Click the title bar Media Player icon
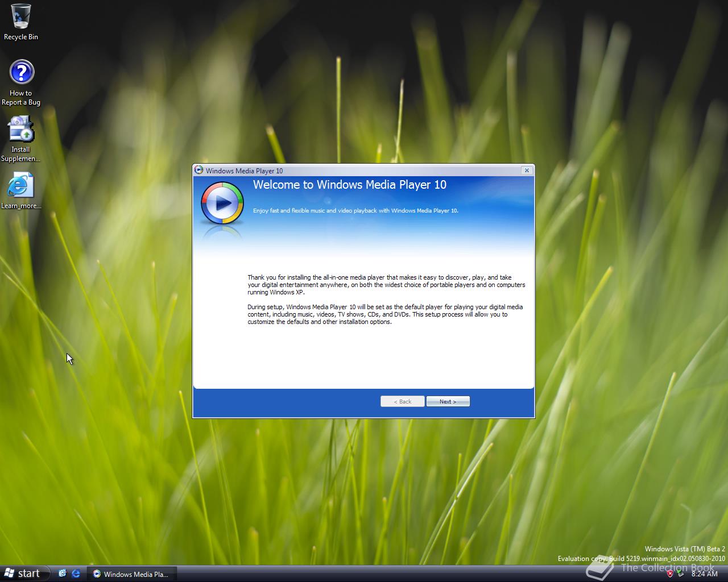The height and width of the screenshot is (582, 728). [x=198, y=170]
